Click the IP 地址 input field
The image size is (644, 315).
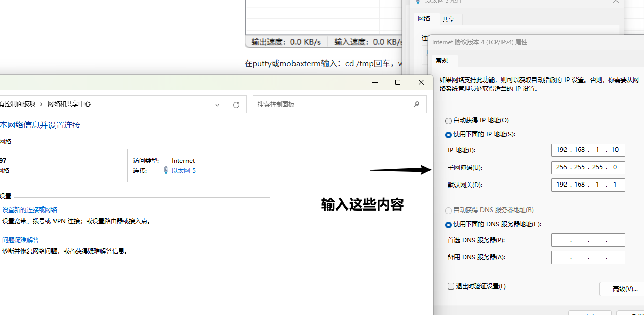[587, 150]
